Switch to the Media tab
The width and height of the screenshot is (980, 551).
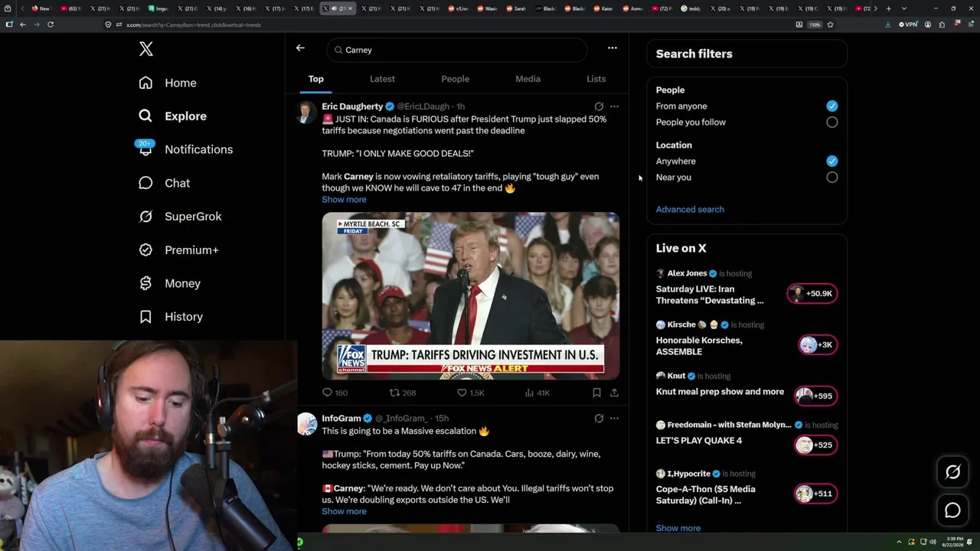coord(528,79)
